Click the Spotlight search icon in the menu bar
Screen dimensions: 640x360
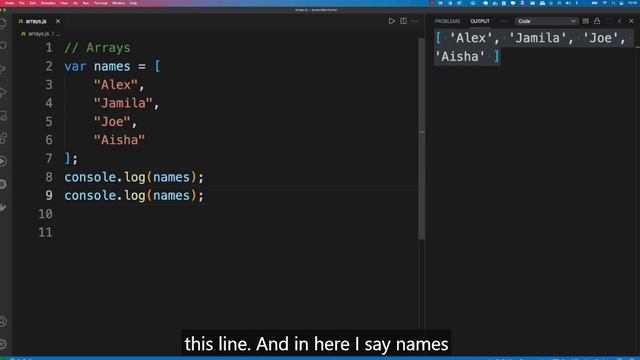click(x=613, y=3)
